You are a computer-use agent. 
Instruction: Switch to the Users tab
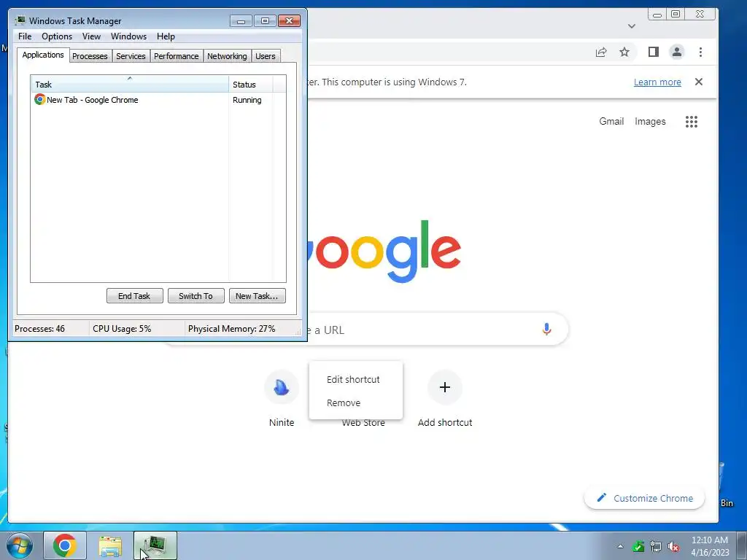point(266,56)
